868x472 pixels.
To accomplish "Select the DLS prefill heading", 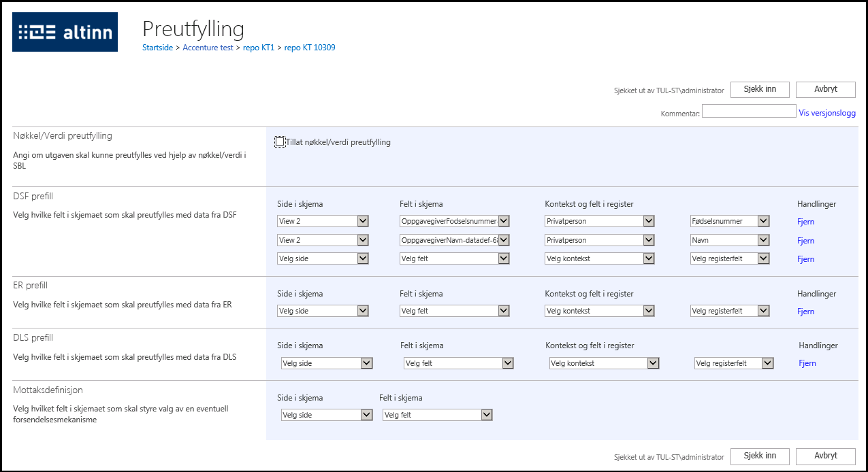I will (x=33, y=337).
